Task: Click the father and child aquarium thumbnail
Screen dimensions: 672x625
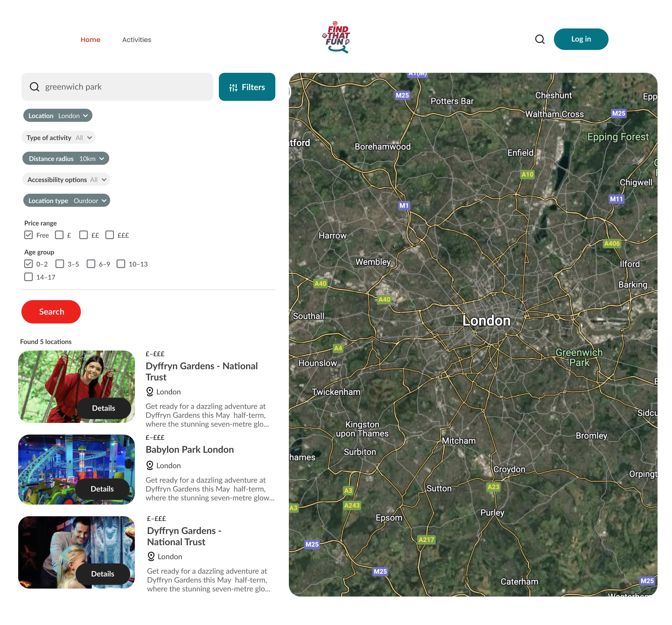Action: tap(76, 552)
